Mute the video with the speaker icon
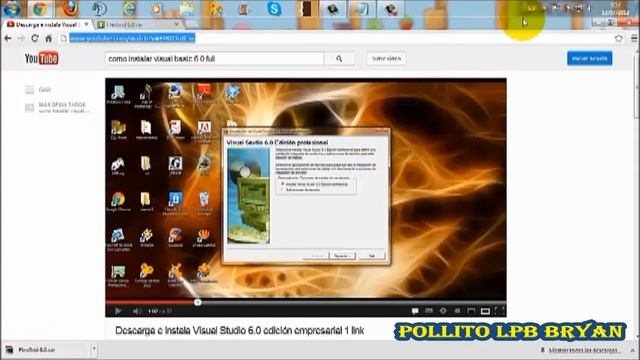The width and height of the screenshot is (640, 360). click(136, 311)
